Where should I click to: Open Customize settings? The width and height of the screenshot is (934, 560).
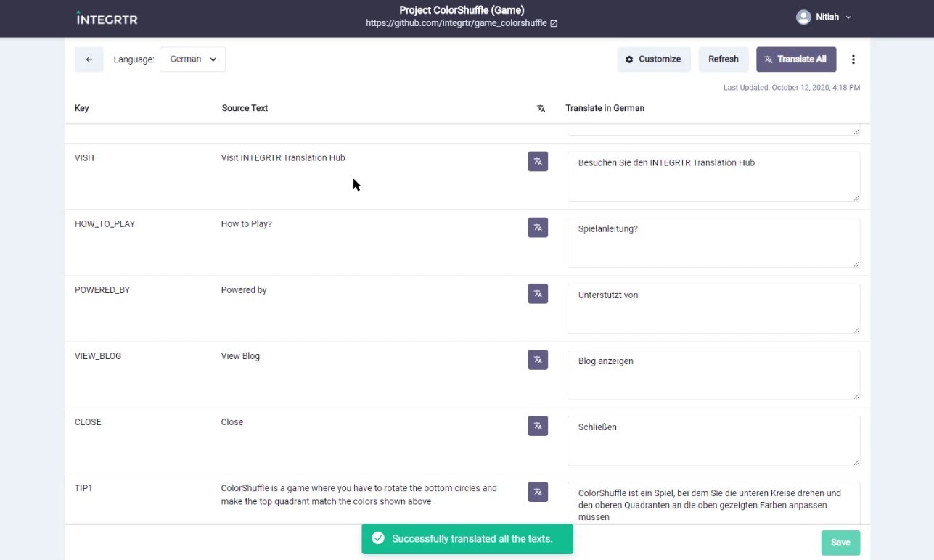[x=654, y=59]
